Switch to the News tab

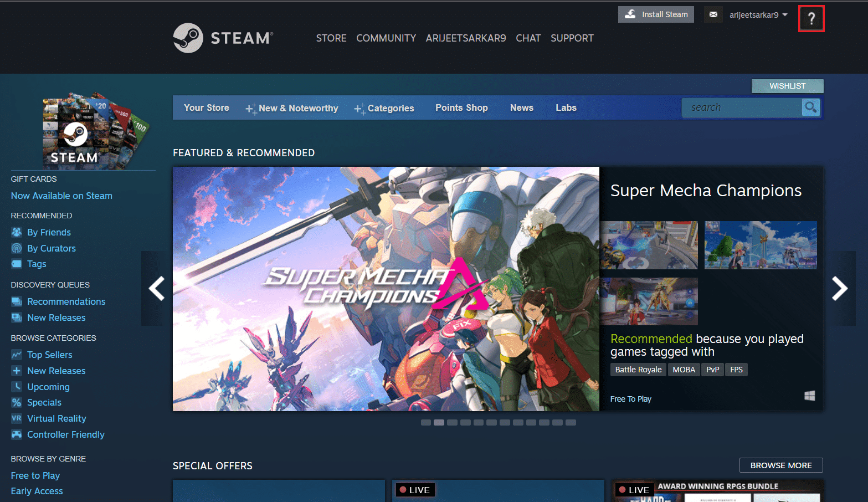tap(521, 107)
